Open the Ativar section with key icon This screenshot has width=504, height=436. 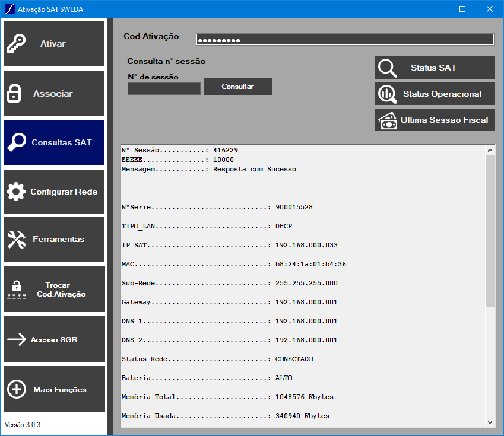click(53, 43)
